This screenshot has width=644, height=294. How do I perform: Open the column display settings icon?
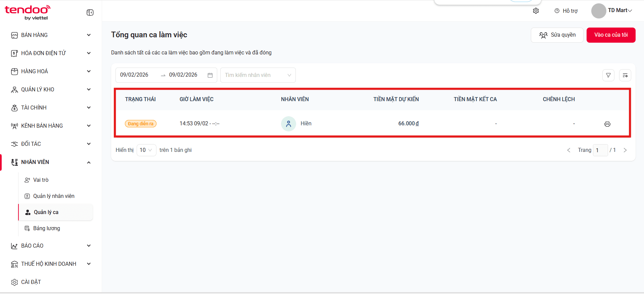tap(625, 75)
